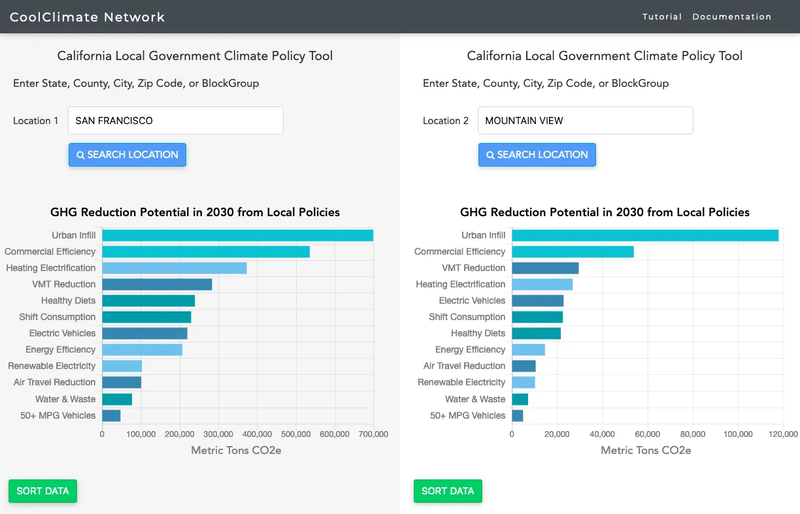Viewport: 800px width, 514px height.
Task: Click Energy Efficiency bar in San Francisco chart
Action: (x=142, y=350)
